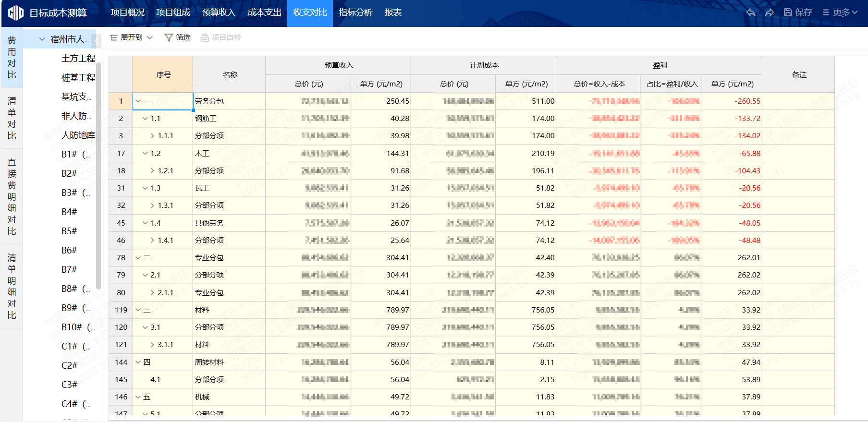868x422 pixels.
Task: Select 直接费明细对比 side tab
Action: tap(12, 197)
